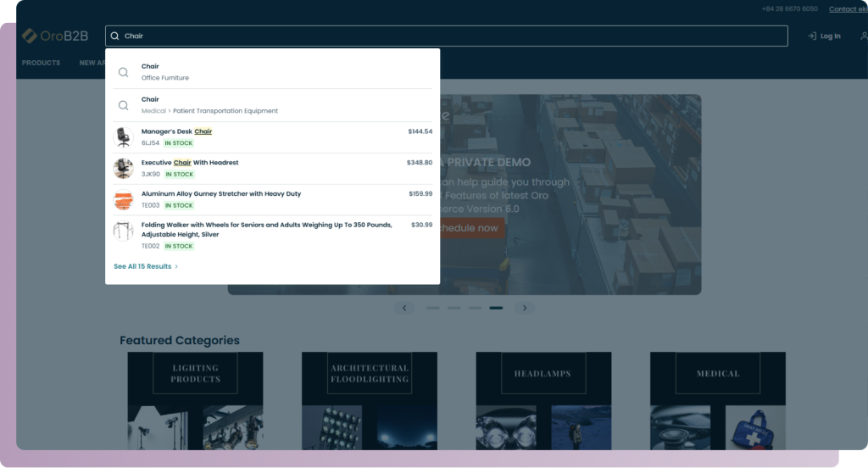Image resolution: width=868 pixels, height=468 pixels.
Task: Open the Lighting Products category
Action: tap(195, 400)
